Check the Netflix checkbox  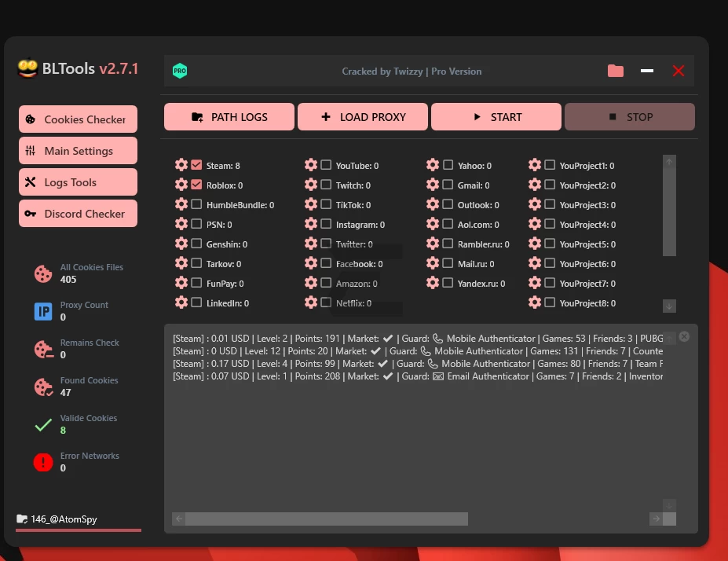(x=326, y=302)
